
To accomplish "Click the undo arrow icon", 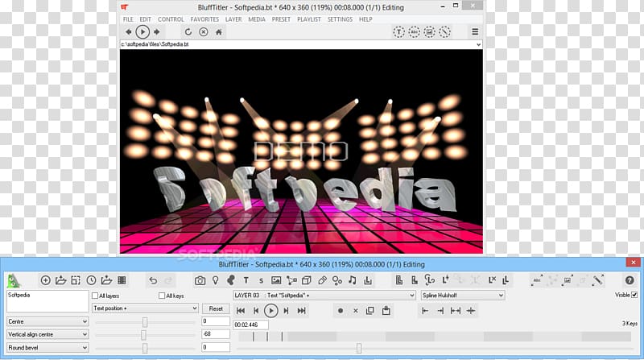I will 153,281.
